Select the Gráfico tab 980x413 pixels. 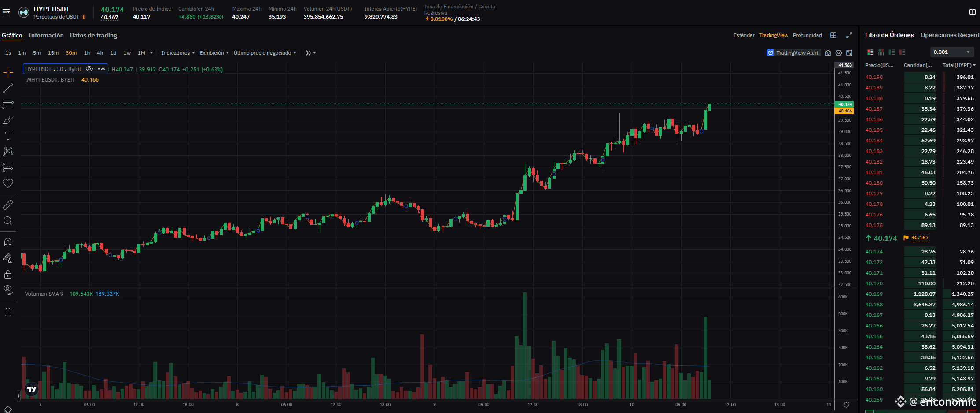coord(12,35)
